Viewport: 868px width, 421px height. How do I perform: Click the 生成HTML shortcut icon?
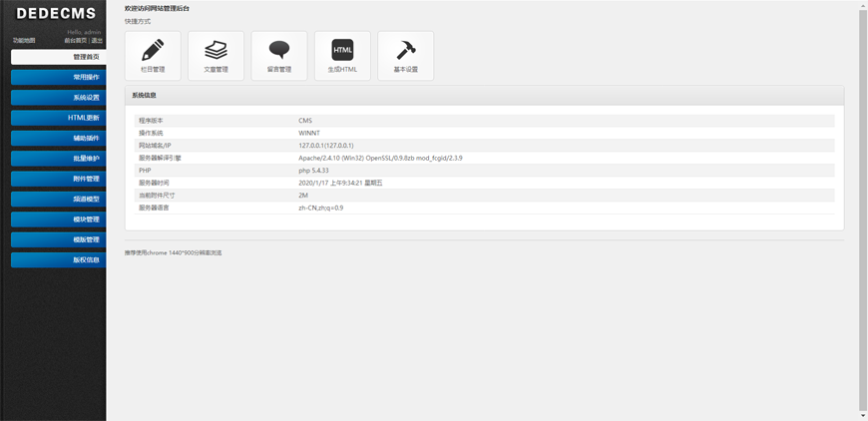(342, 55)
